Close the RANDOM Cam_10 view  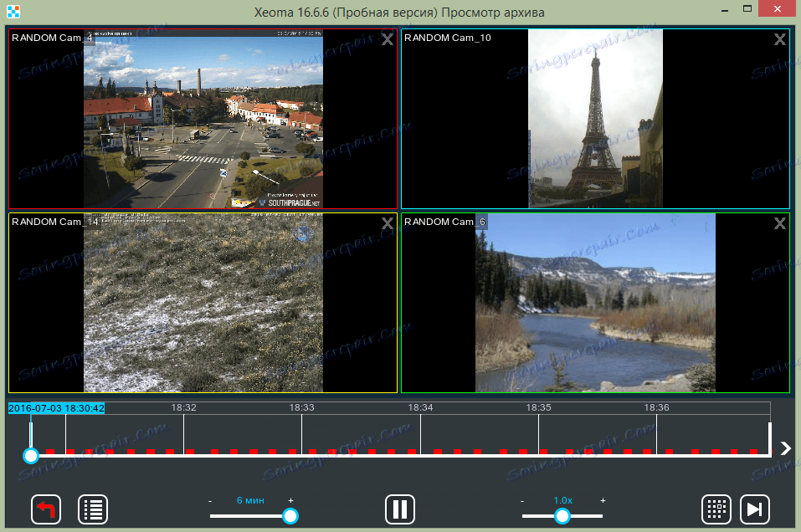point(779,39)
